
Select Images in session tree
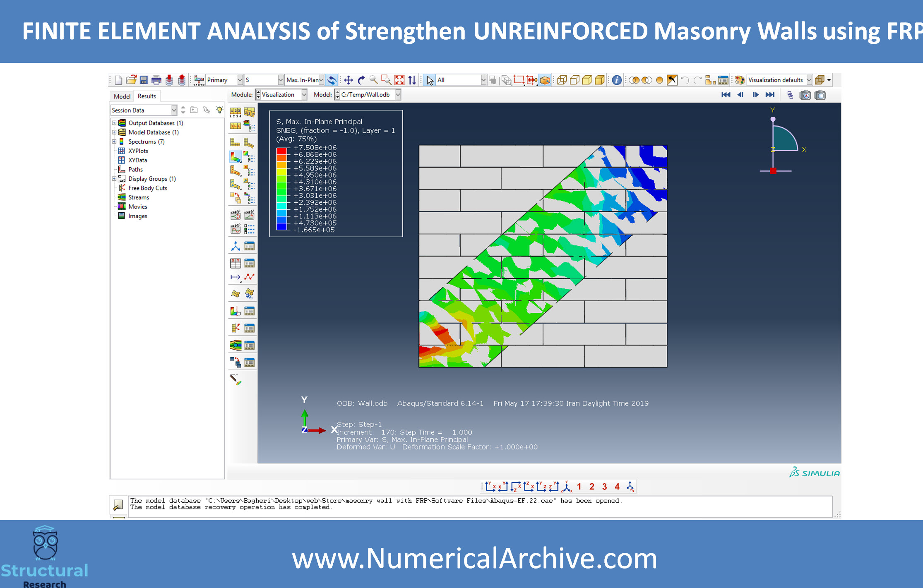point(137,216)
